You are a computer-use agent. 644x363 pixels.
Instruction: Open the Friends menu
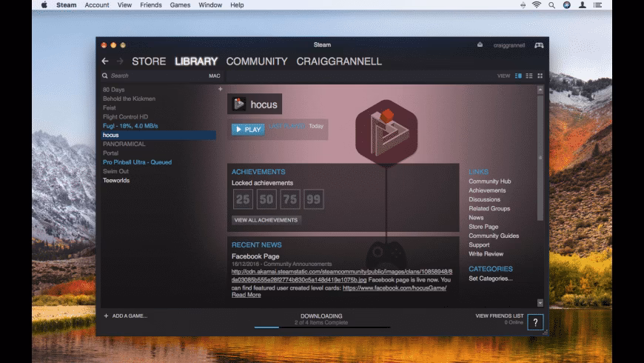click(x=151, y=5)
